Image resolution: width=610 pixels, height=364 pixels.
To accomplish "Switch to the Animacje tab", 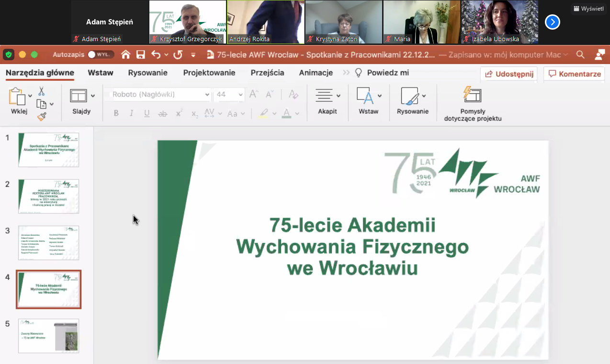I will coord(316,73).
